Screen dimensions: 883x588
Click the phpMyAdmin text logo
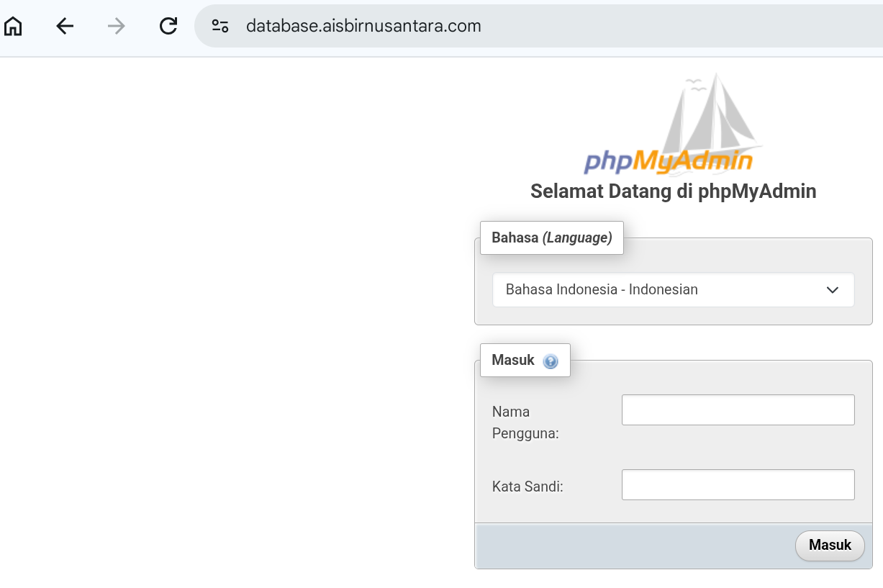668,162
